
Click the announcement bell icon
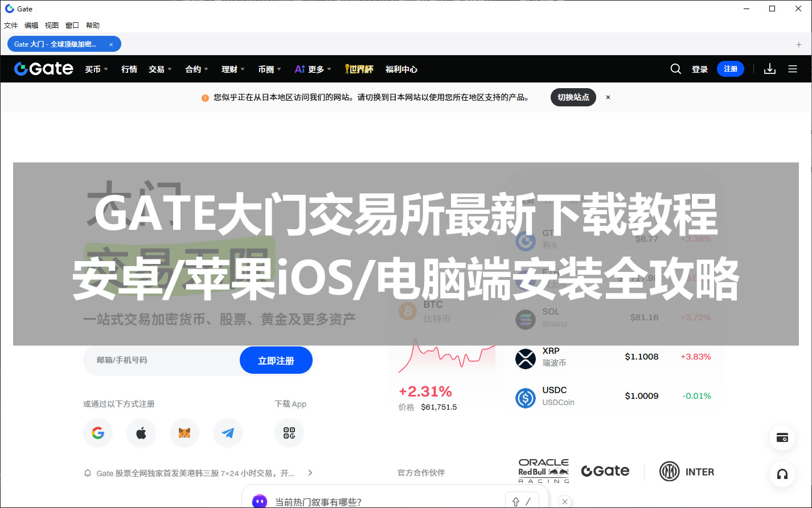click(88, 473)
